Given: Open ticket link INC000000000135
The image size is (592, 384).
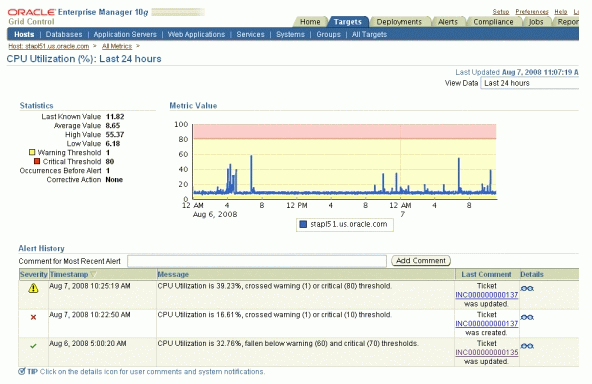Looking at the screenshot, I should (487, 352).
